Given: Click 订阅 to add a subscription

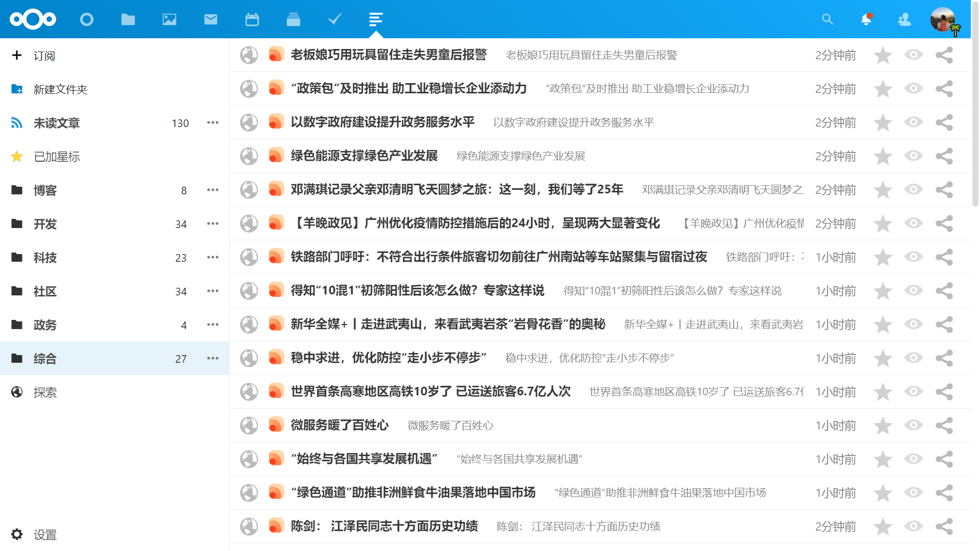Looking at the screenshot, I should tap(45, 55).
